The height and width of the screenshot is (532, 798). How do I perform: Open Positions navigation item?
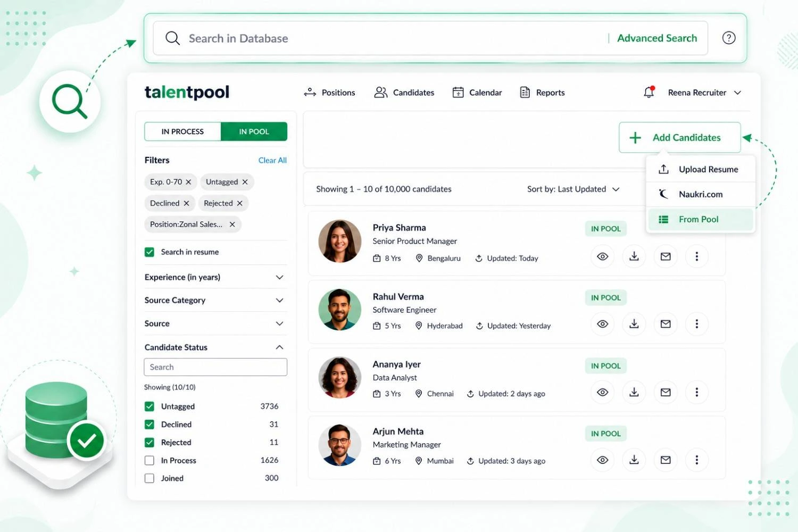329,93
